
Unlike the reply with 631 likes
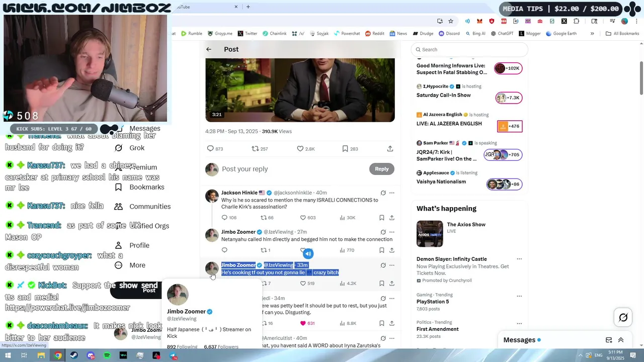pyautogui.click(x=303, y=323)
